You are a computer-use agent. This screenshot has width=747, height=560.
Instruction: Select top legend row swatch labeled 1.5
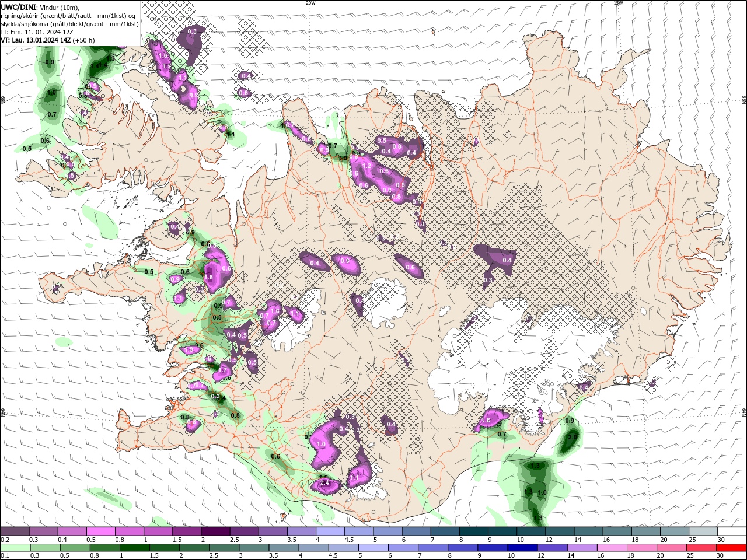[x=186, y=531]
